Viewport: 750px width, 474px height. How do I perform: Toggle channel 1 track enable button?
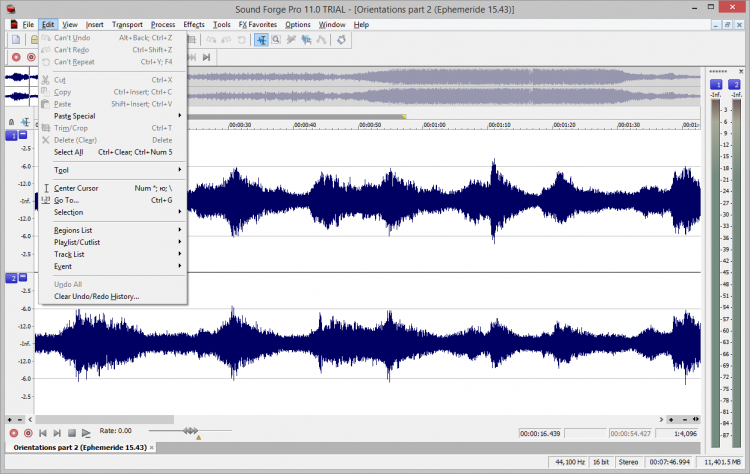point(11,133)
